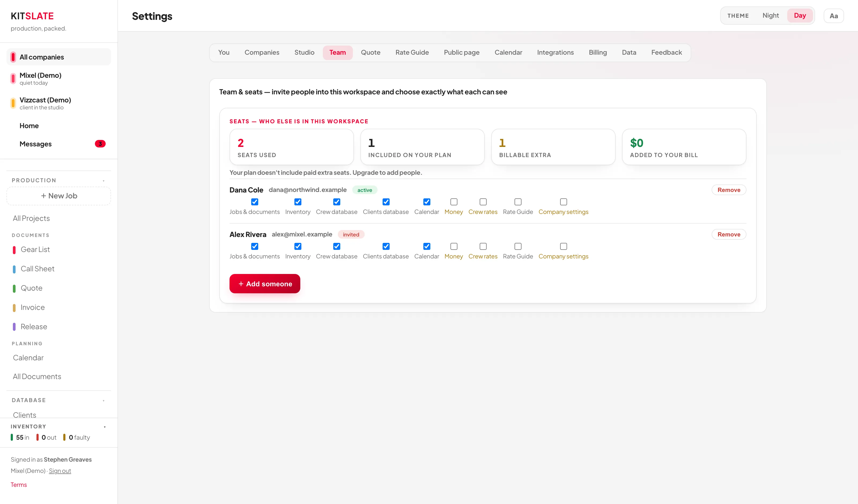
Task: Uncheck Dana Cole's Inventory access
Action: tap(298, 202)
